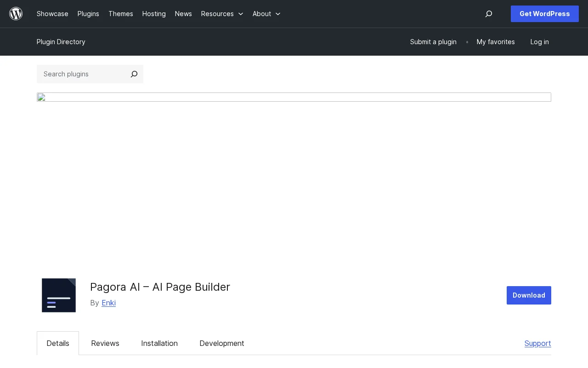Open the Themes menu item
The height and width of the screenshot is (368, 588).
point(121,14)
